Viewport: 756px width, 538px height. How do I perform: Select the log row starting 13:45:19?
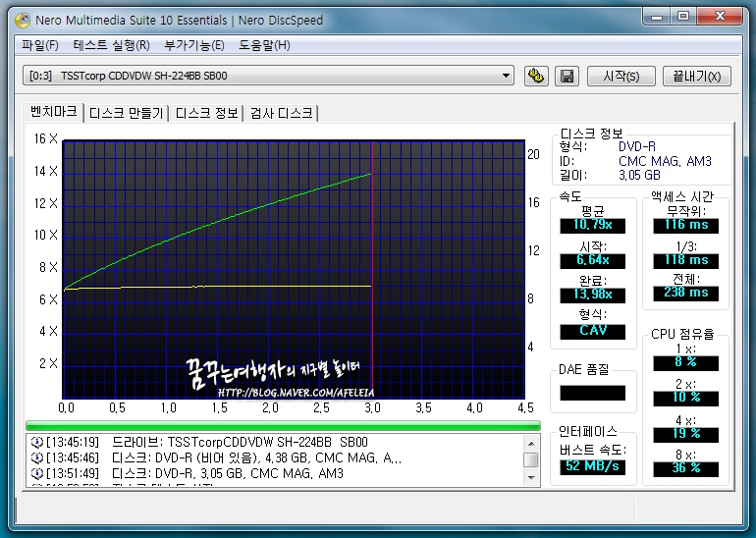275,442
